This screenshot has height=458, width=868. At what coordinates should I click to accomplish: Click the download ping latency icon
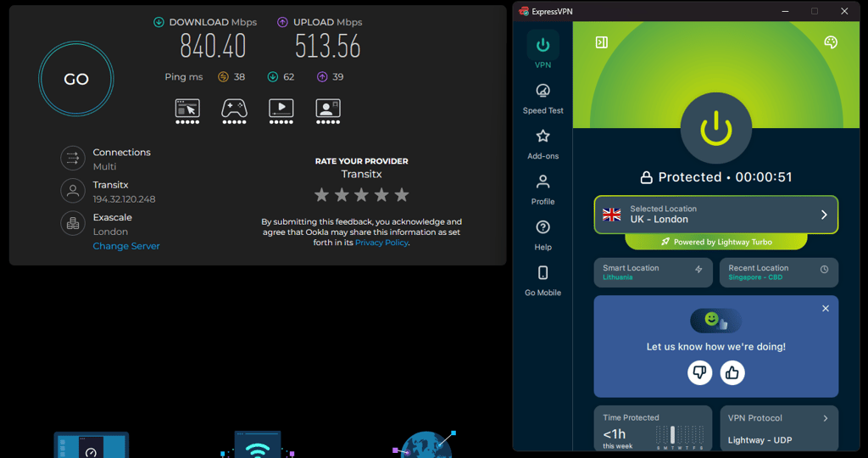coord(273,77)
